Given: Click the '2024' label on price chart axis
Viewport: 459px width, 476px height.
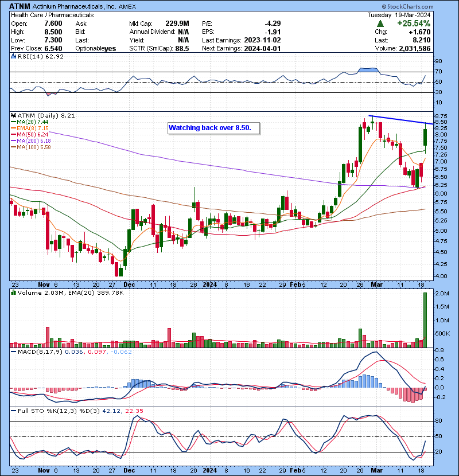Looking at the screenshot, I should (x=209, y=285).
